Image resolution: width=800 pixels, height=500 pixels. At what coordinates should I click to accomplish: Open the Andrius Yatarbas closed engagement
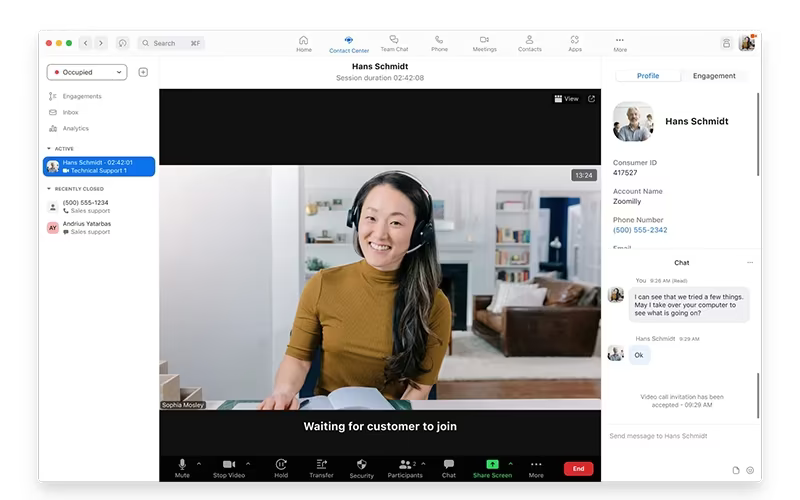tap(99, 228)
